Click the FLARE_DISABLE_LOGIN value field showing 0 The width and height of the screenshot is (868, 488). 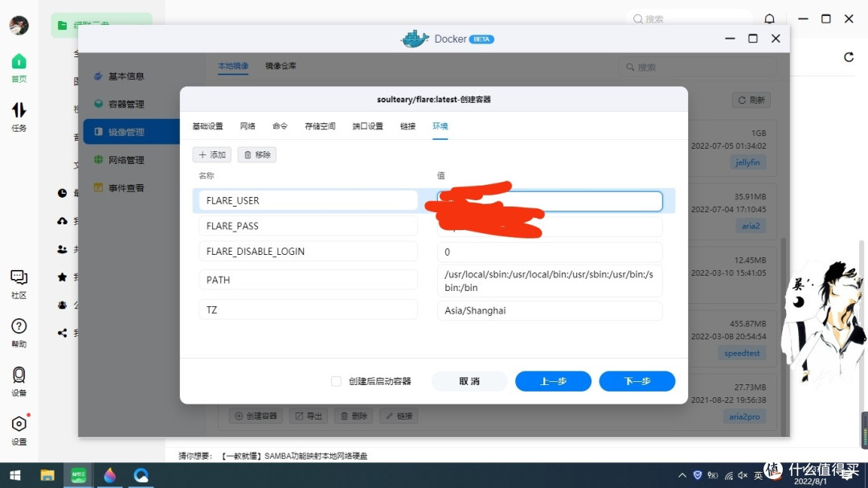(x=550, y=252)
